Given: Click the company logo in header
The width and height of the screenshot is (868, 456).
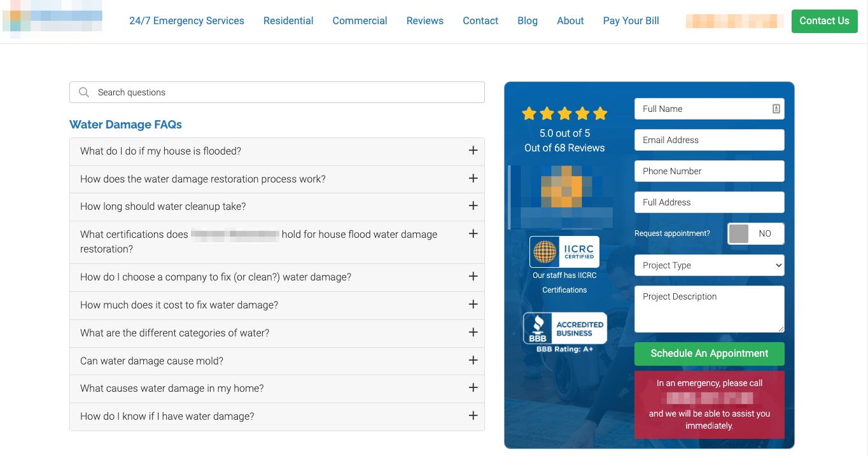Looking at the screenshot, I should click(x=52, y=18).
